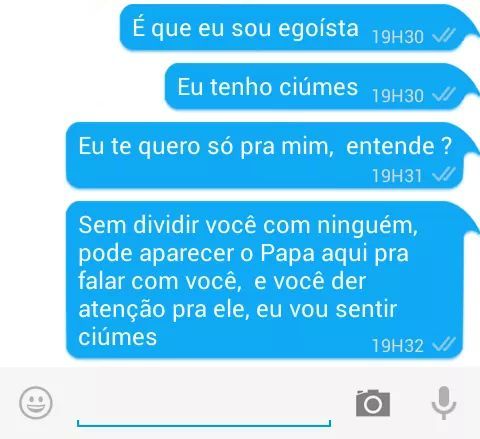Viewport: 480px width, 439px height.
Task: Click the 19H30 timestamp on "Eu tenho ciúmes"
Action: (x=398, y=96)
